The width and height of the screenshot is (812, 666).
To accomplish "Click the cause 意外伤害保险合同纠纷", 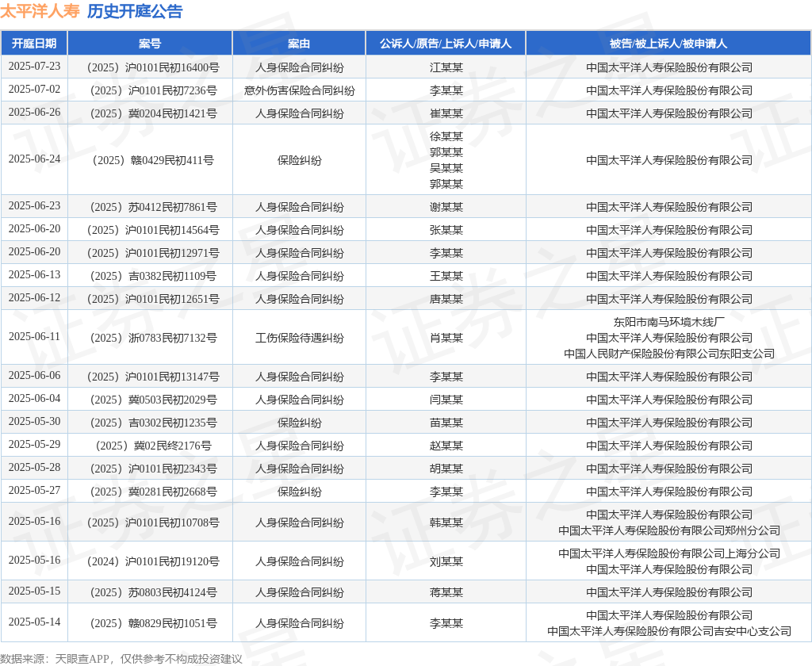I will click(x=299, y=90).
